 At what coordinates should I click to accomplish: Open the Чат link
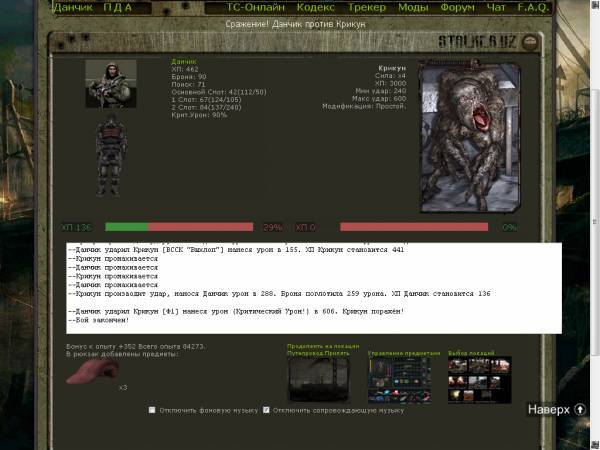tap(499, 7)
